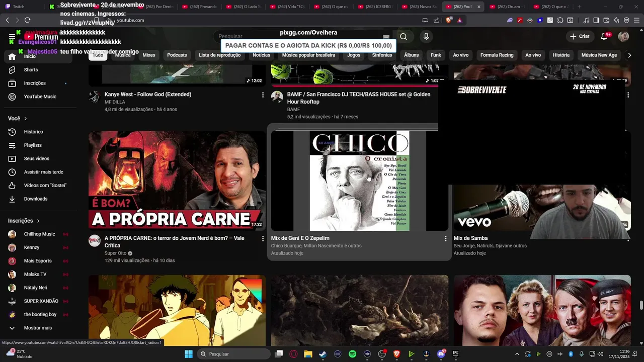Expand Mostrar mais subscriptions
This screenshot has width=644, height=362.
(x=39, y=328)
